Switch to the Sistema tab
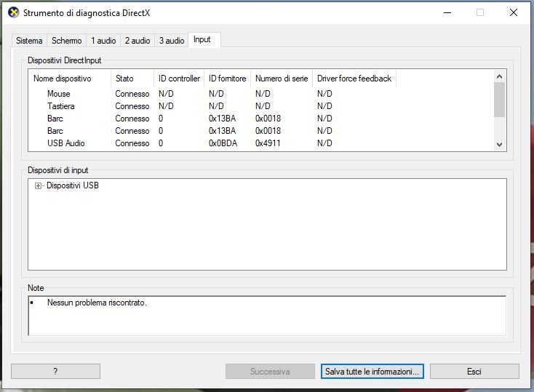 pos(29,41)
